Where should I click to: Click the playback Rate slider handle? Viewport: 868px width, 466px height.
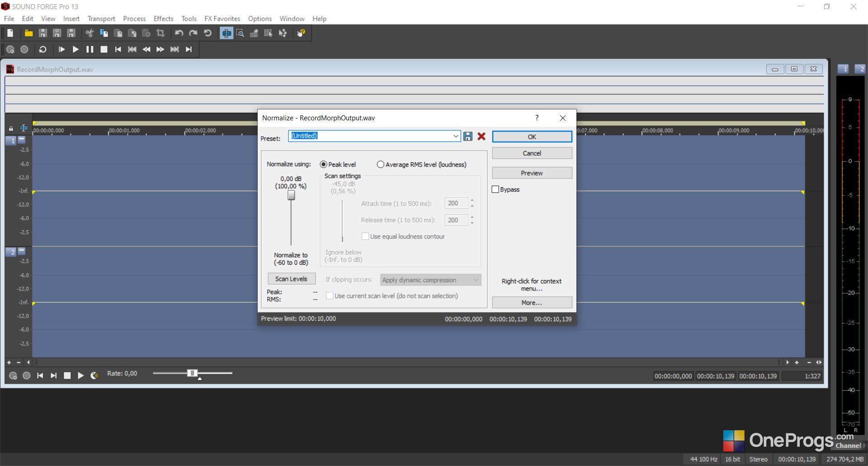point(192,373)
